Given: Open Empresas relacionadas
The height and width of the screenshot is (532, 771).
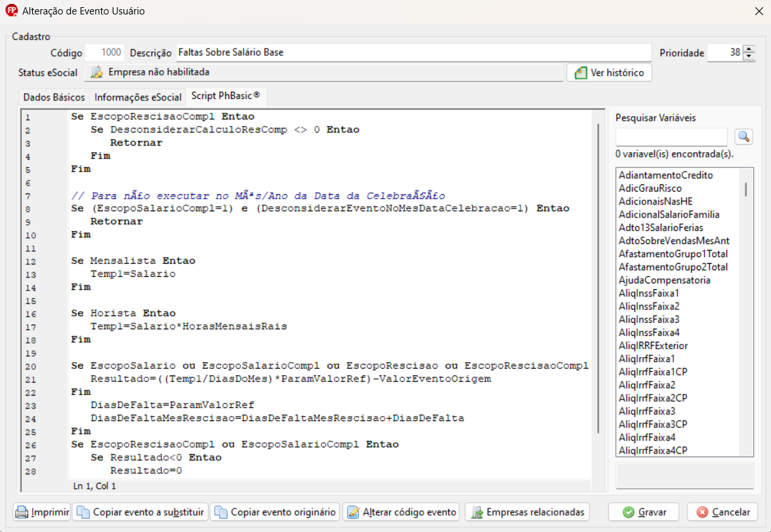Looking at the screenshot, I should 527,512.
